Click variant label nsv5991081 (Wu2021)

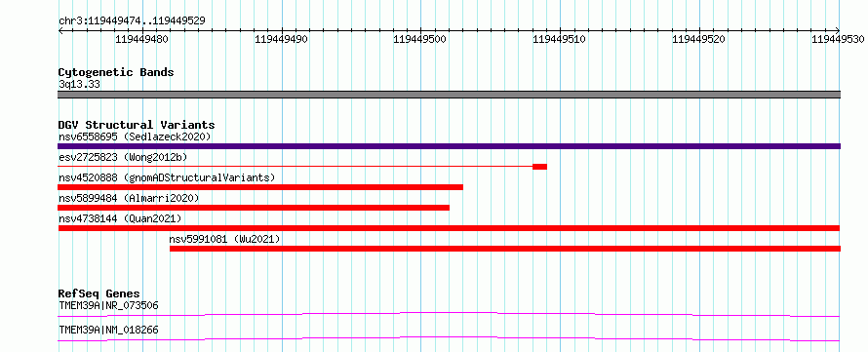tap(225, 239)
